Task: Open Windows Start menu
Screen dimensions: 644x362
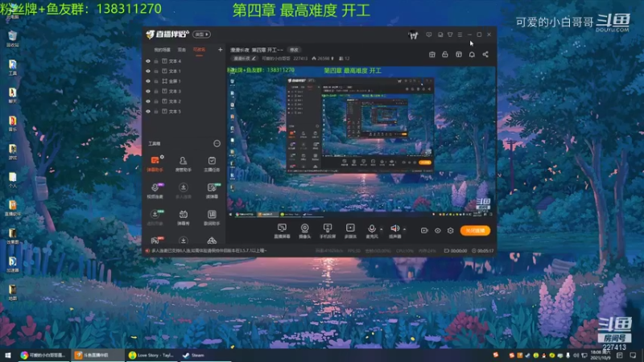Action: click(8, 355)
